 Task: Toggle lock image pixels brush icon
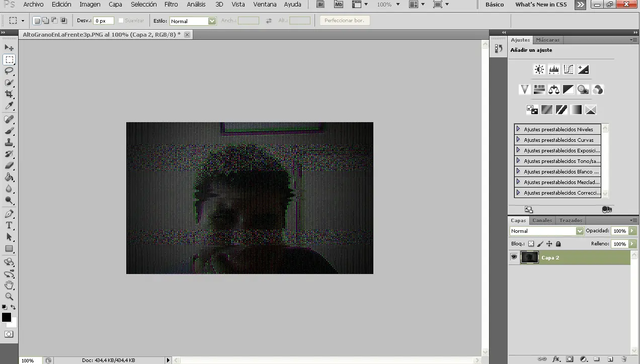pyautogui.click(x=540, y=244)
